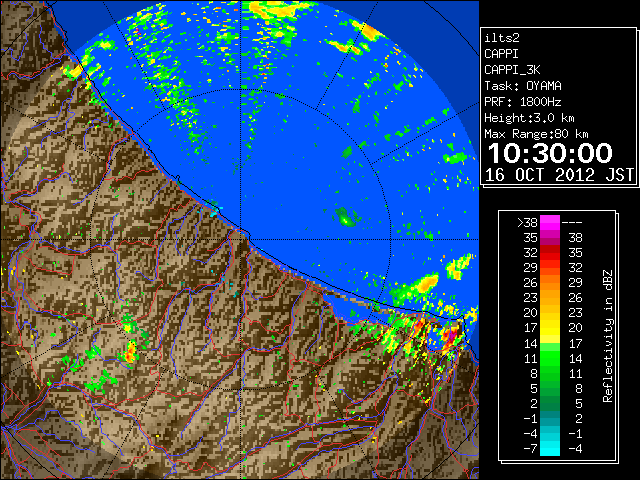Screen dimensions: 640x480
Task: Click the '-7' legend value
Action: [530, 449]
